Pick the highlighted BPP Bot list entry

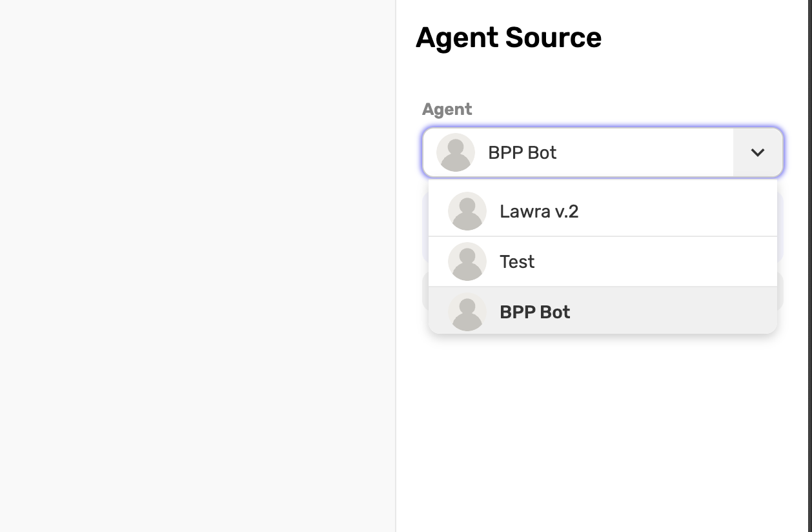[603, 311]
